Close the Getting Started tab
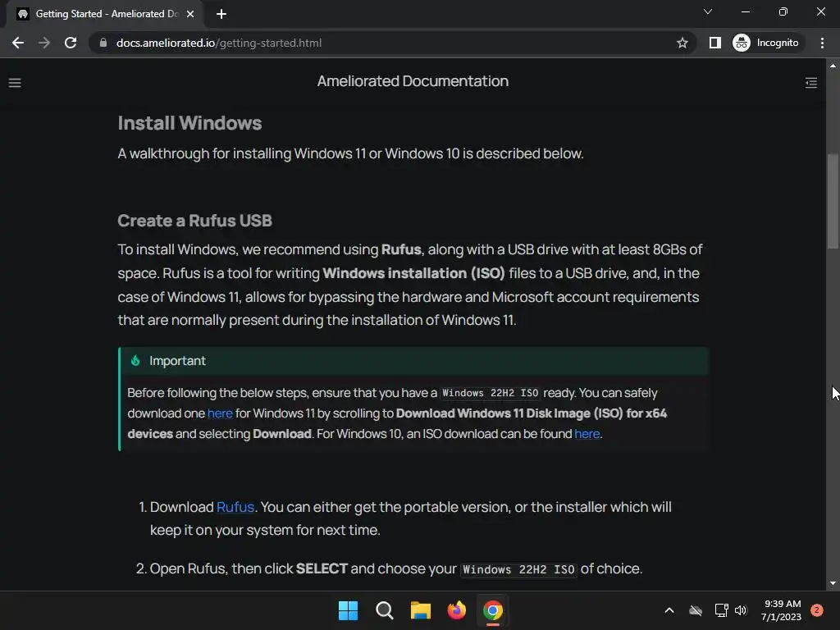The height and width of the screenshot is (630, 840). 190,14
